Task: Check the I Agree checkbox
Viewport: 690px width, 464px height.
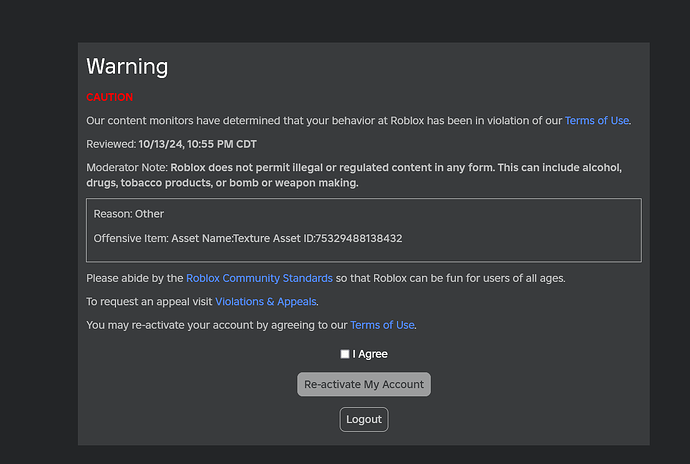Action: pyautogui.click(x=345, y=354)
